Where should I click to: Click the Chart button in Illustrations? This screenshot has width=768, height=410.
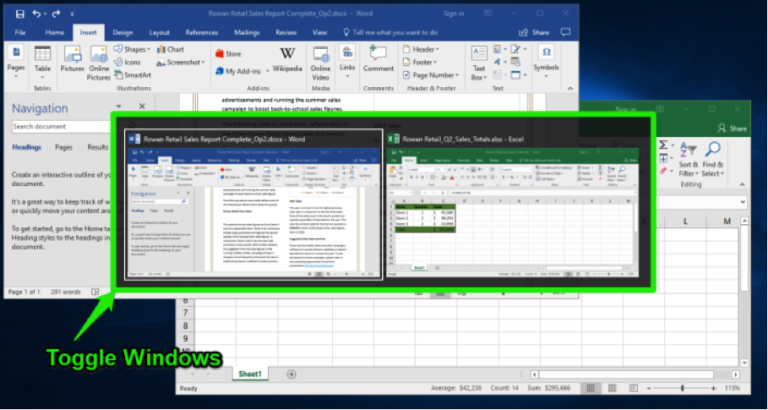tap(170, 49)
